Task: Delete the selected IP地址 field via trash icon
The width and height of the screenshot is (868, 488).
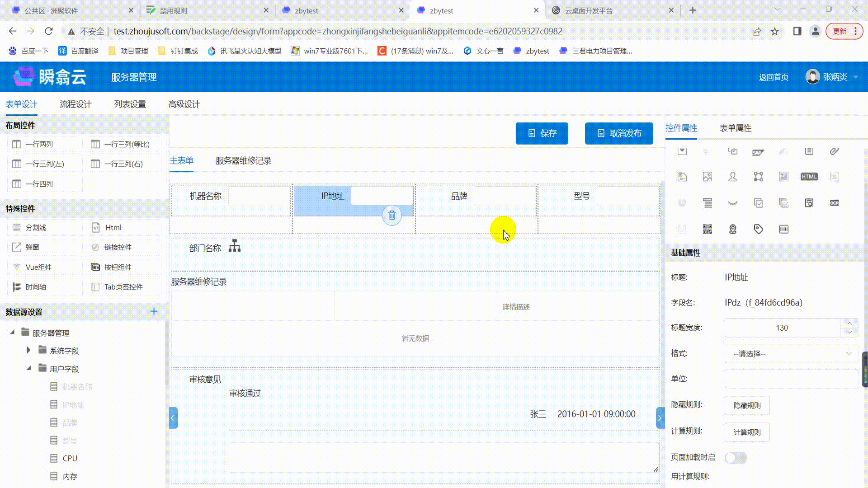Action: tap(392, 216)
